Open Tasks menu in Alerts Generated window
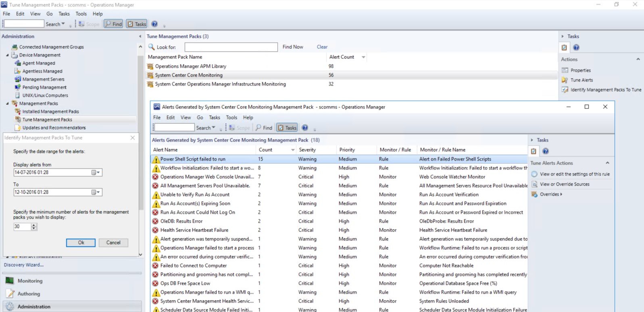Image resolution: width=644 pixels, height=312 pixels. (x=215, y=117)
